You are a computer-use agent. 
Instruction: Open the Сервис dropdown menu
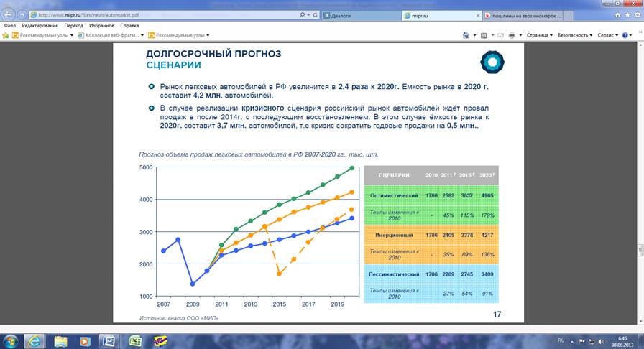click(x=607, y=35)
